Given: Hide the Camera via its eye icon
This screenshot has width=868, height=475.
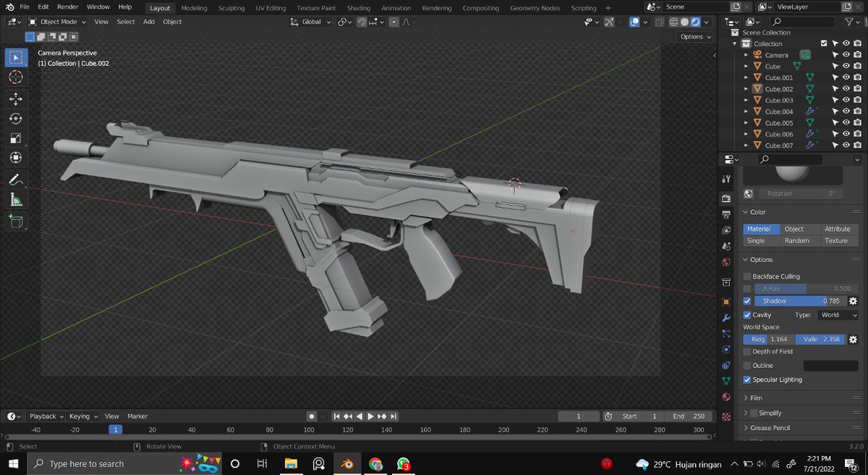Looking at the screenshot, I should click(x=846, y=55).
